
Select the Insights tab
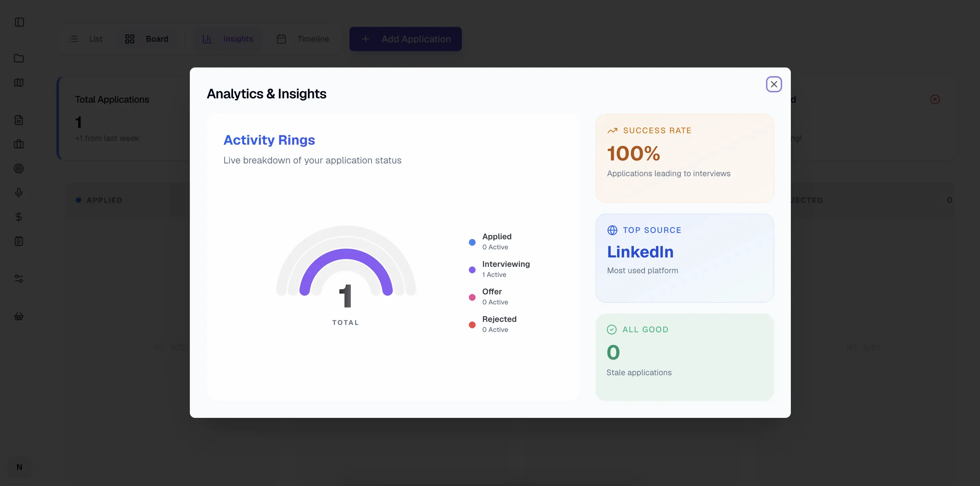228,39
